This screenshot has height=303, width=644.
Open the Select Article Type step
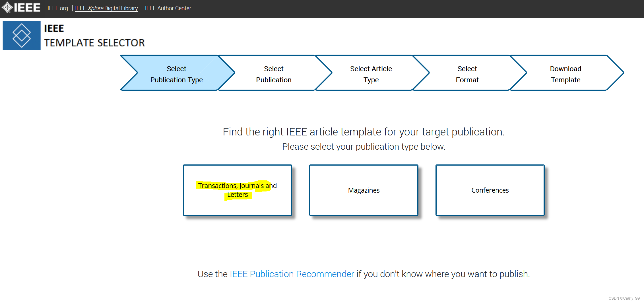[371, 74]
